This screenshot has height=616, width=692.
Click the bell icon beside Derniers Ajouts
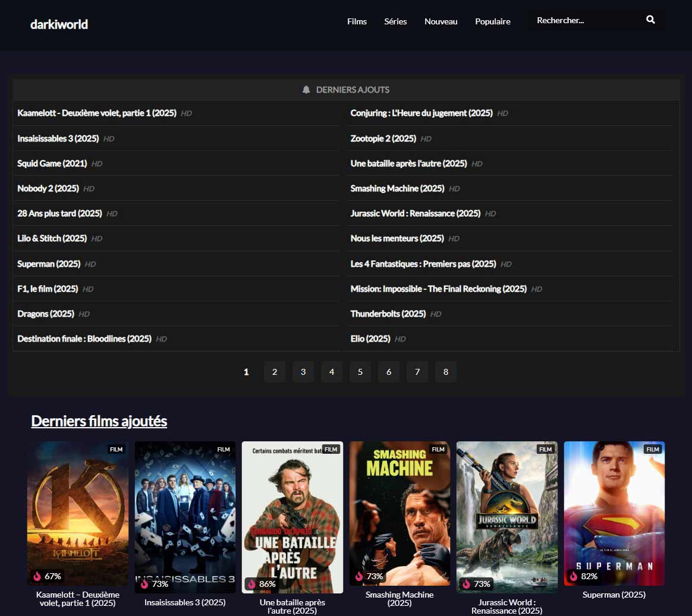[x=306, y=90]
